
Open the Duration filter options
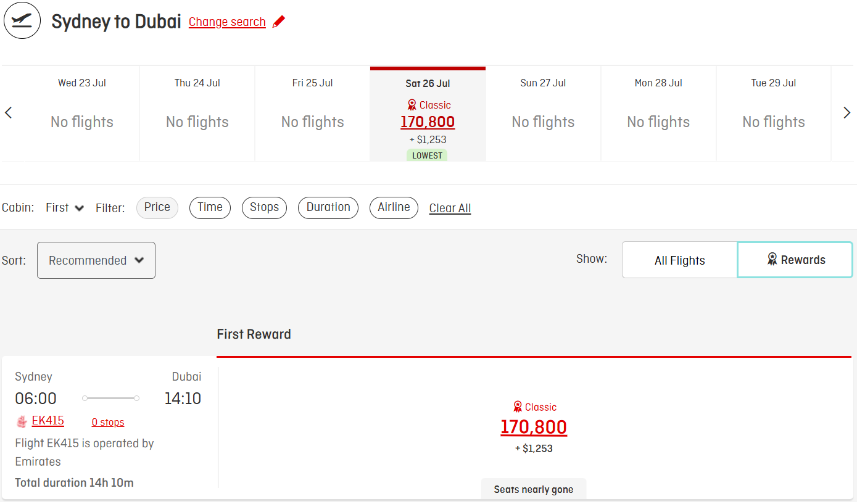click(328, 208)
